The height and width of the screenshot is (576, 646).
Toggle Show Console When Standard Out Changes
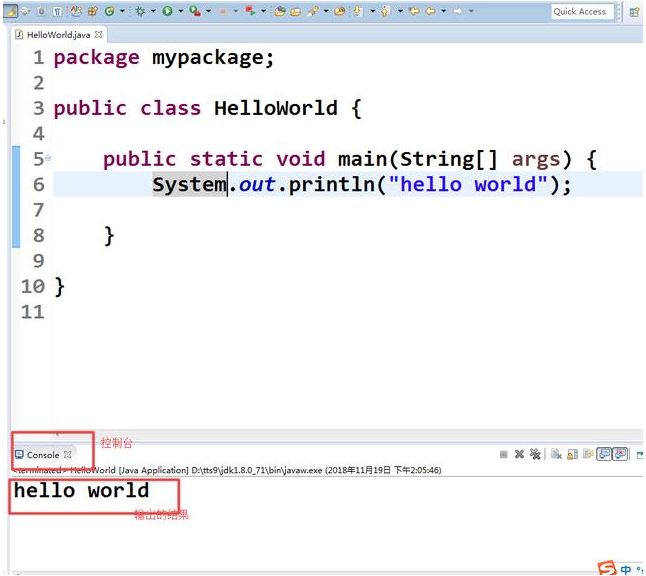[604, 454]
